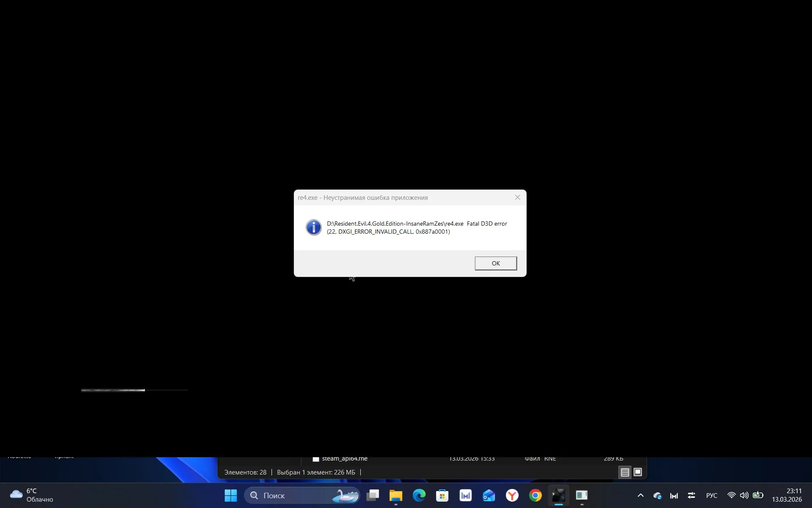Open Google Chrome from the taskbar
812x508 pixels.
(x=535, y=495)
